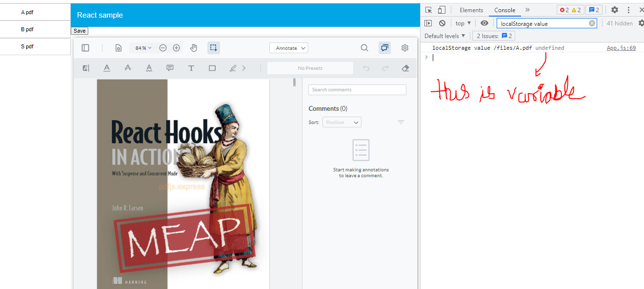Create a live expression with eye icon
This screenshot has height=289, width=644.
[x=484, y=23]
